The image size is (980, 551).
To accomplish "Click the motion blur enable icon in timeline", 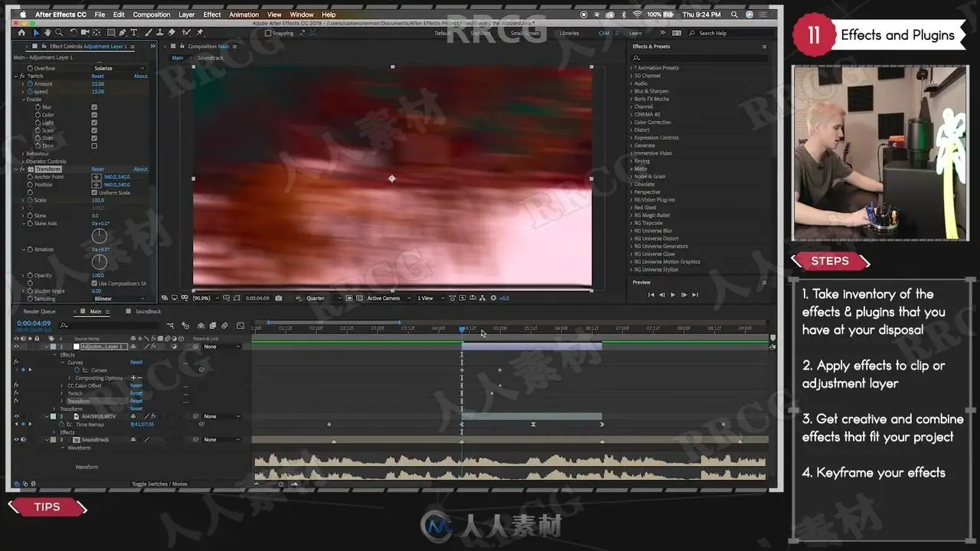I will click(x=224, y=325).
